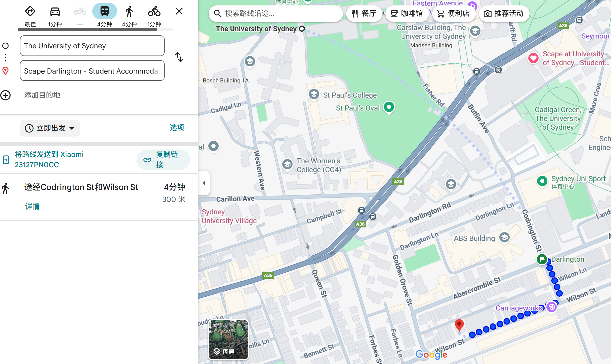
Task: Click add destination plus icon
Action: 6,95
